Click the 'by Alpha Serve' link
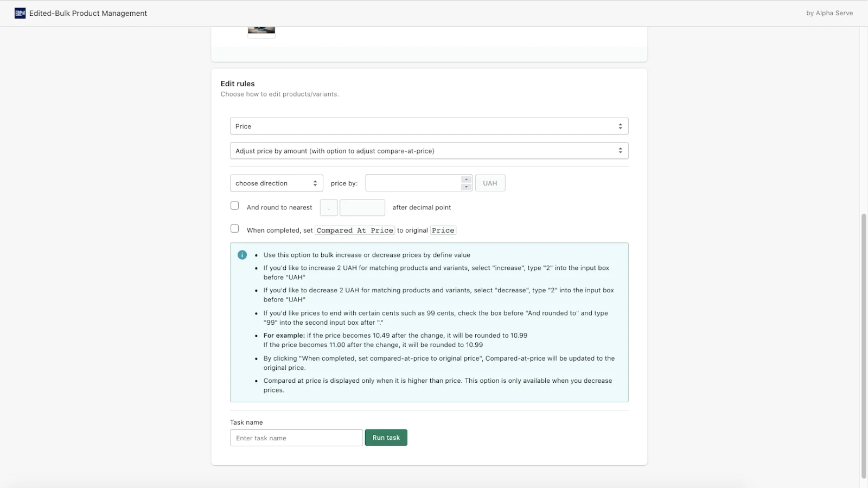Viewport: 868px width, 488px height. [x=829, y=13]
